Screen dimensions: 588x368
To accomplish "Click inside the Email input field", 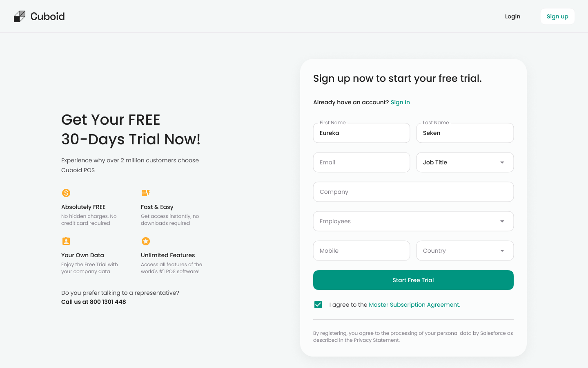I will pos(361,162).
